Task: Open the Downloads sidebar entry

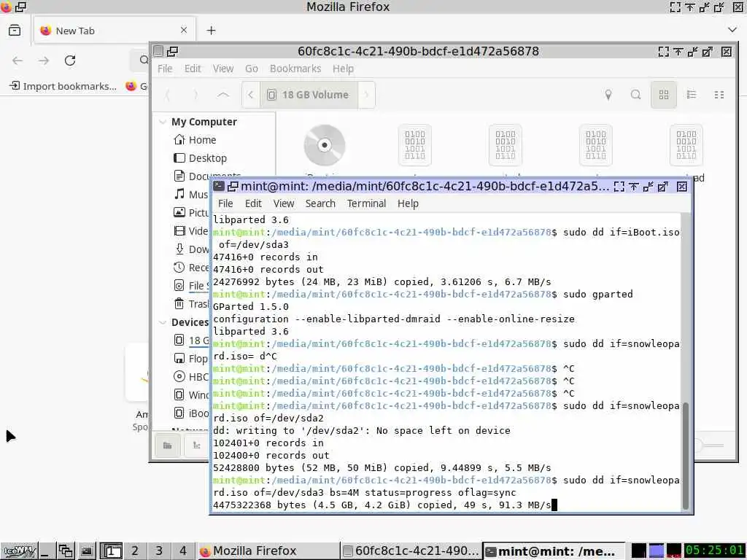Action: coord(192,249)
